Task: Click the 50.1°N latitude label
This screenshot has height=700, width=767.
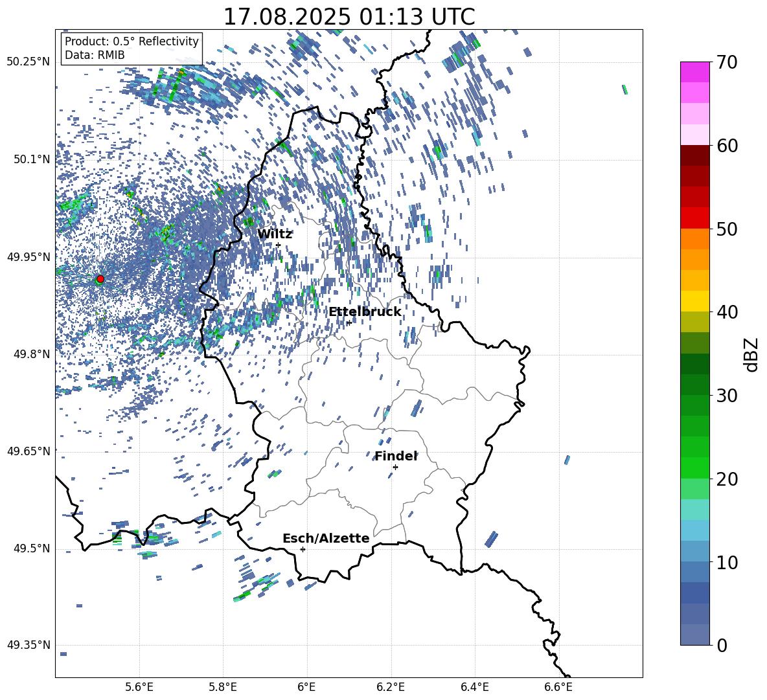Action: pos(32,159)
